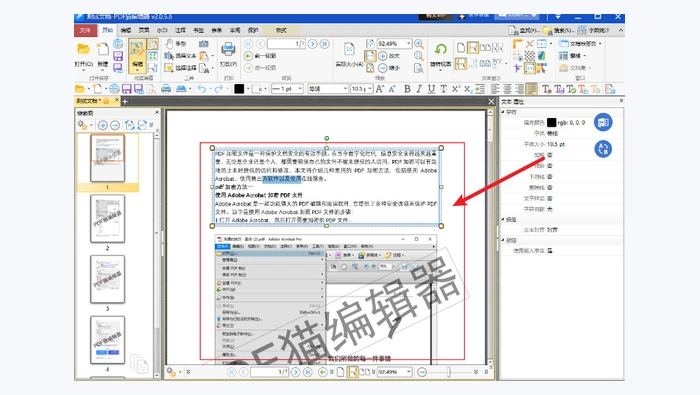Click the Print button in the ribbon
Screen dimensions: 700x395
[x=228, y=54]
